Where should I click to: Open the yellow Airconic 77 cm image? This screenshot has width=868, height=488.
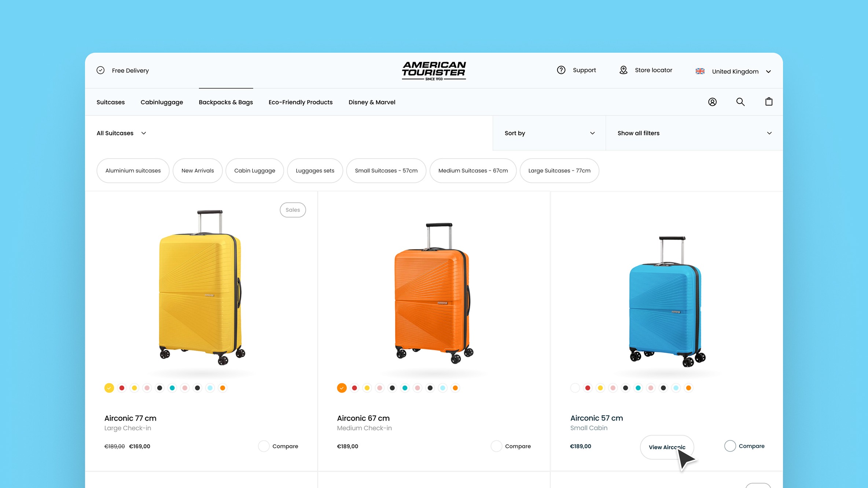201,288
